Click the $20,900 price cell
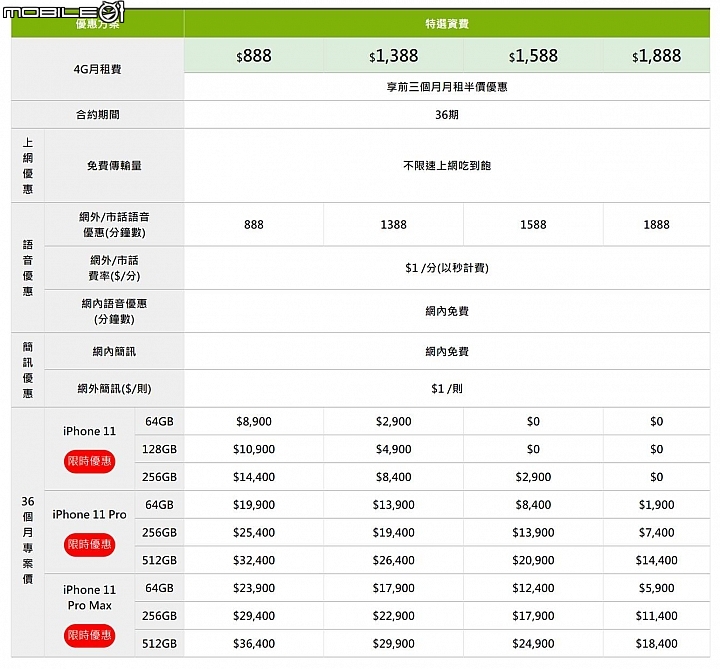The height and width of the screenshot is (669, 720). click(x=533, y=560)
